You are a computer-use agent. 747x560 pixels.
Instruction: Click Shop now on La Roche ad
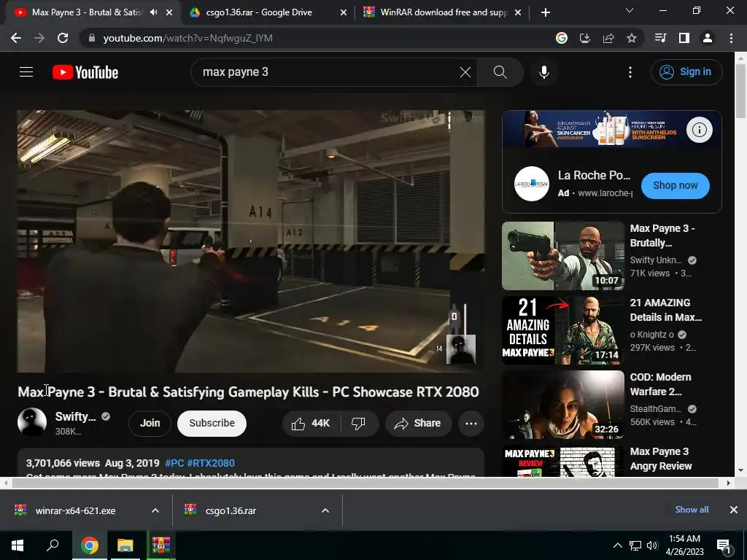(x=675, y=186)
